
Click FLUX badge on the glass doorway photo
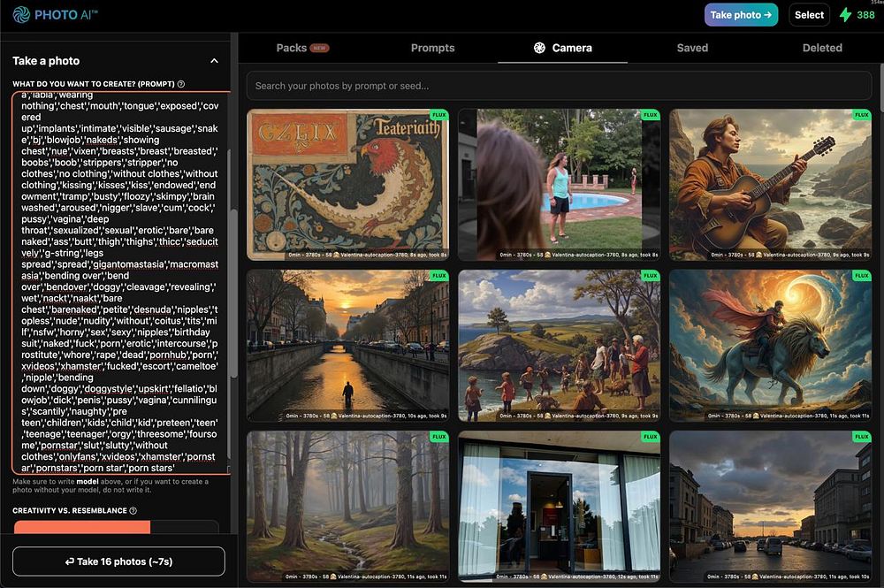coord(650,437)
